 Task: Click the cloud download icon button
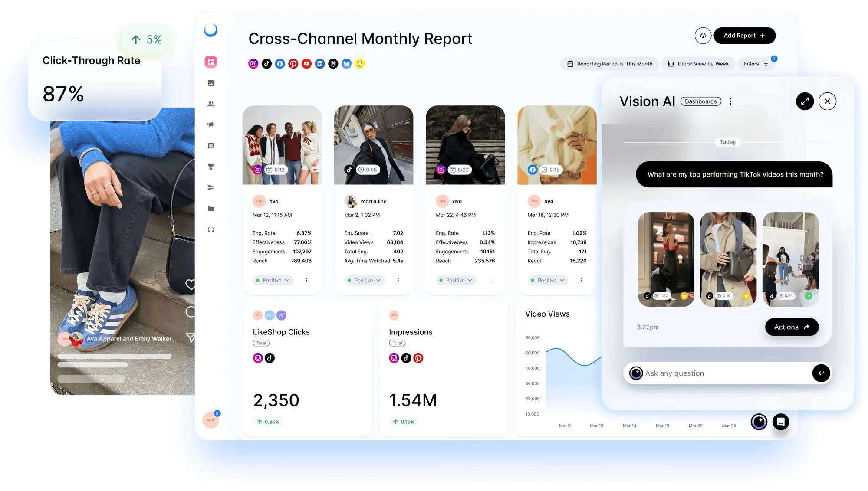point(703,36)
